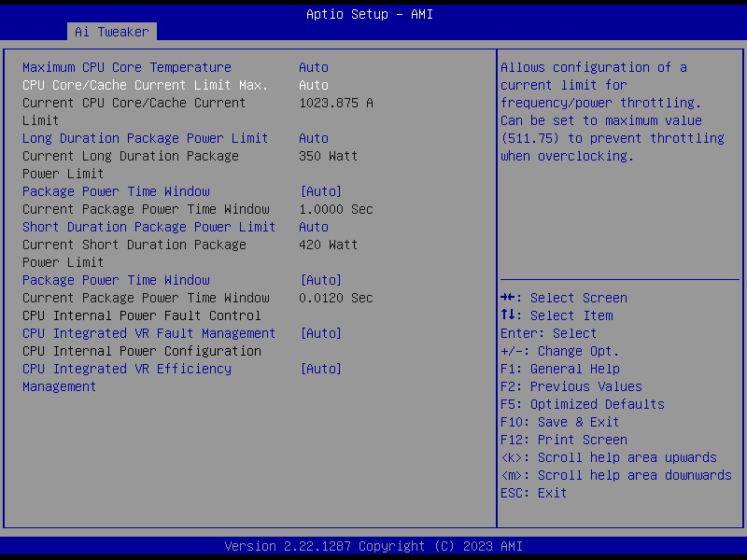Edit Long Duration Package Power Limit Auto value

(314, 138)
